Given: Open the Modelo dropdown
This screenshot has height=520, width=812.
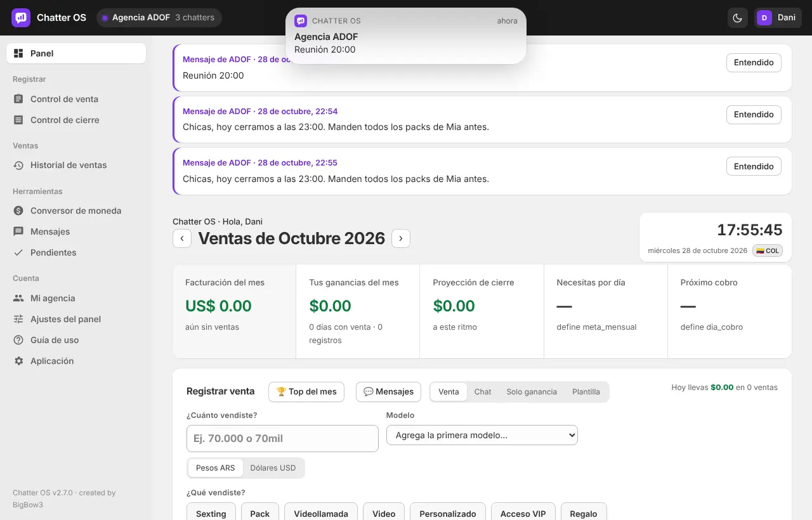Looking at the screenshot, I should 482,435.
